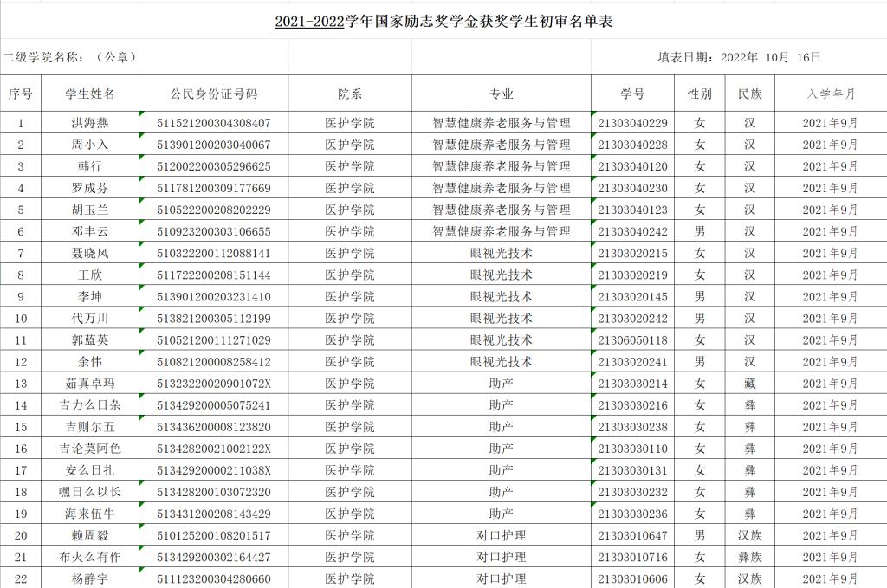887x588 pixels.
Task: Select serial number 17 cell
Action: click(x=21, y=470)
